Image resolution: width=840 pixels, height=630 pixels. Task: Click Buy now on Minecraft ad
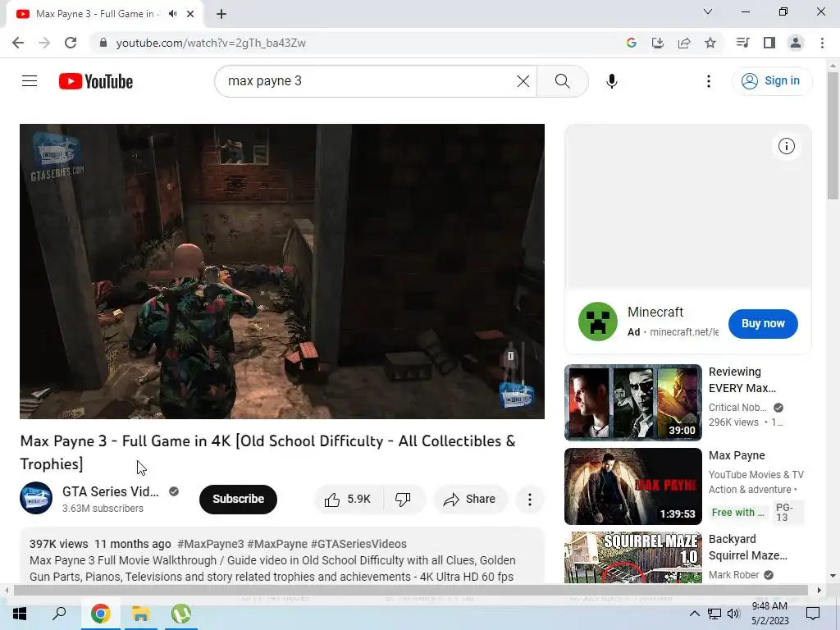[763, 323]
